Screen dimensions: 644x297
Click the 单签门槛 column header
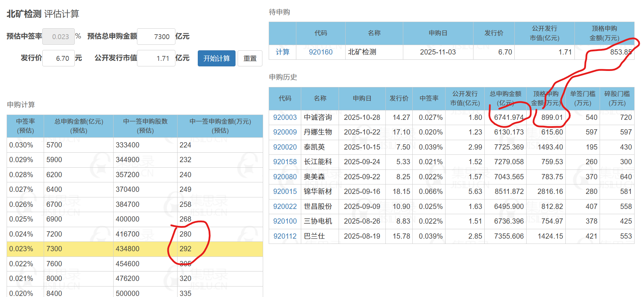pyautogui.click(x=583, y=99)
